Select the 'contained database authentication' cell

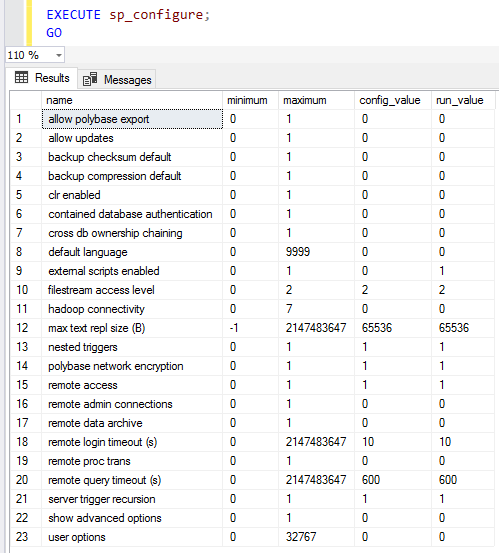click(x=132, y=214)
